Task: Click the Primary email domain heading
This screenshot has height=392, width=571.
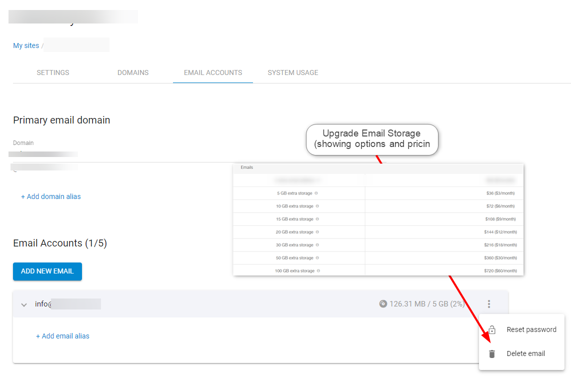Action: (x=61, y=120)
